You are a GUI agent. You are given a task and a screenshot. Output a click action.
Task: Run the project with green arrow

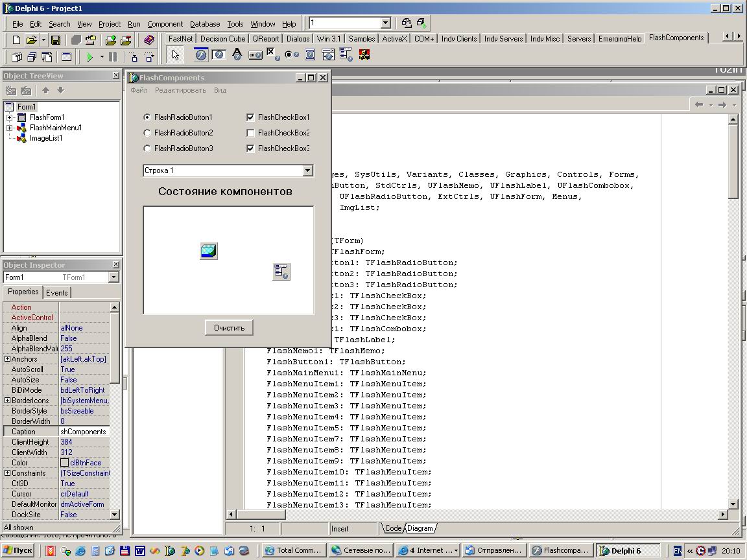89,57
